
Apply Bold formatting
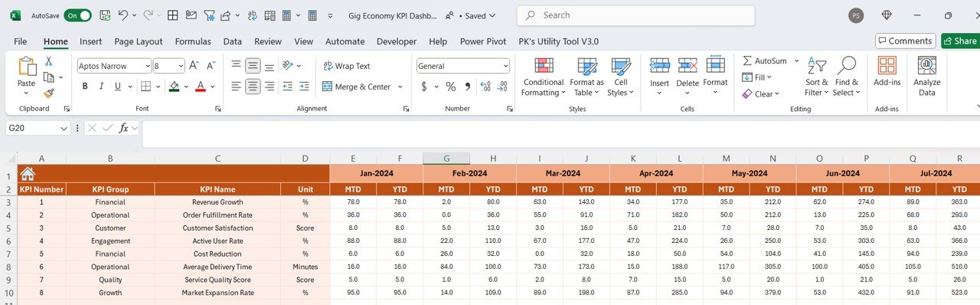pyautogui.click(x=85, y=87)
